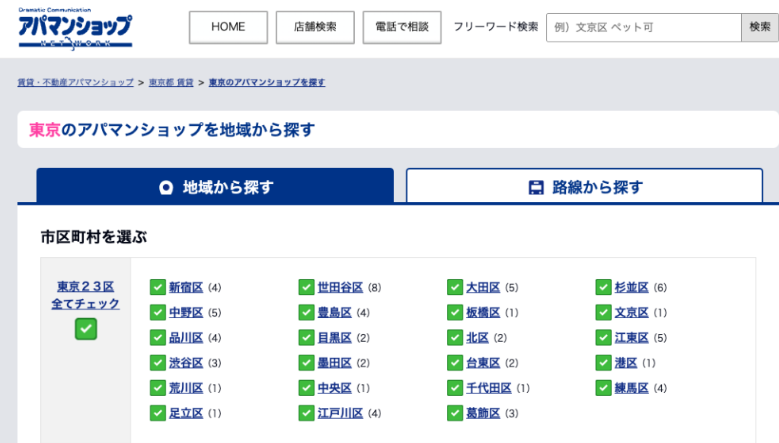Viewport: 779px width, 443px height.
Task: Toggle 品川区 checkbox
Action: [157, 338]
